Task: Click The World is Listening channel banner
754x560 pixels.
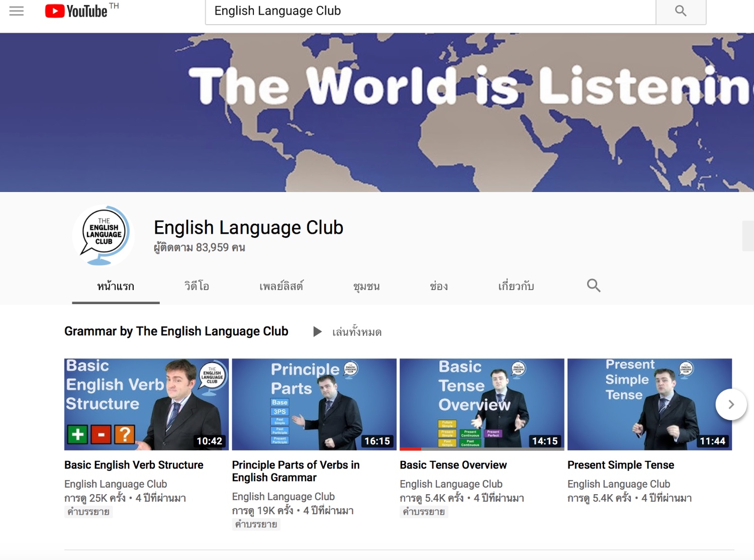Action: tap(377, 113)
